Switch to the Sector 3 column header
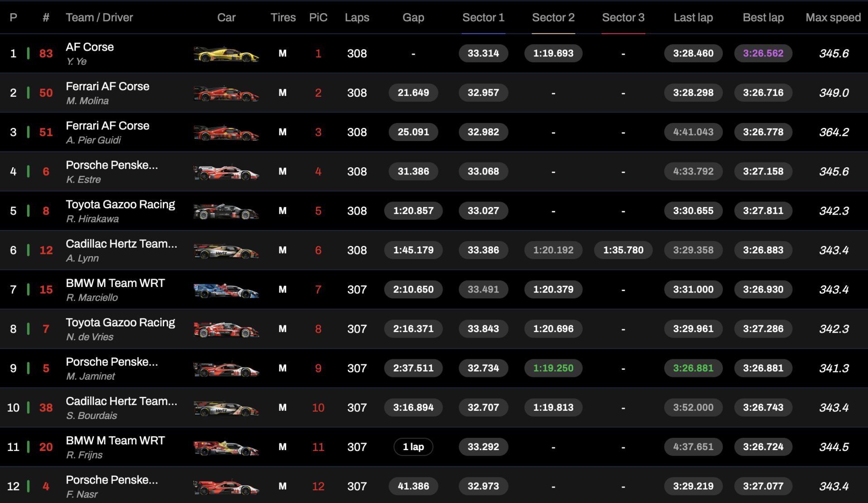The image size is (868, 503). [x=623, y=18]
